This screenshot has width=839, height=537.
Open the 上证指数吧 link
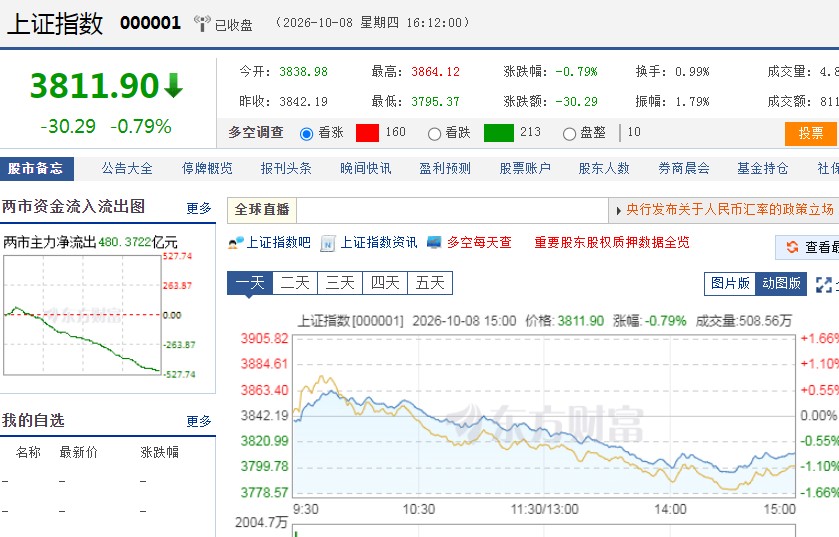[x=278, y=243]
